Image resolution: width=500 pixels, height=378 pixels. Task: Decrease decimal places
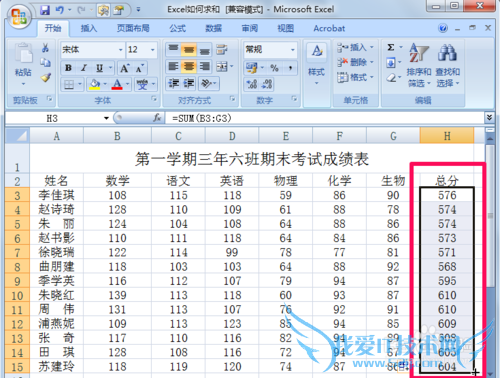click(x=267, y=84)
